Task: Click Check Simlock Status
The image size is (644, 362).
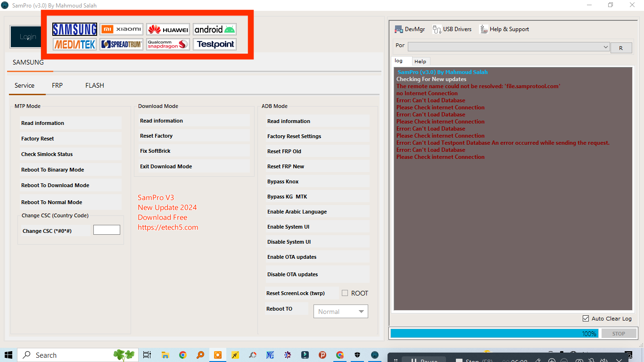Action: point(69,154)
